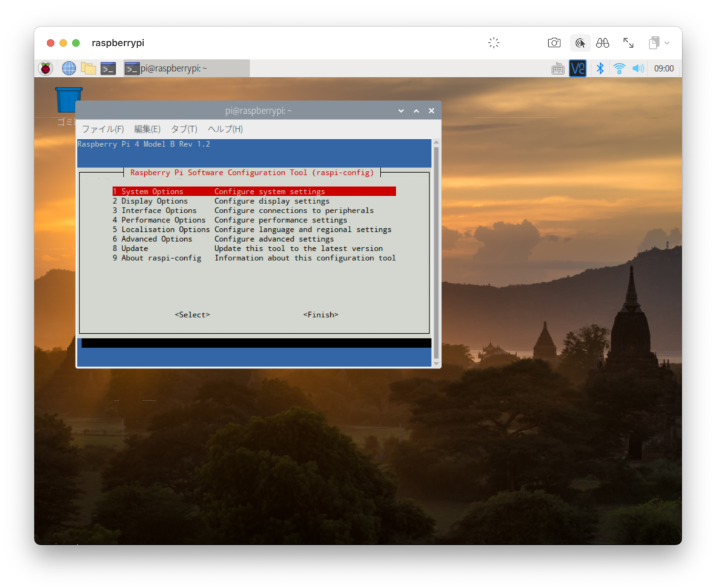Select 1 System Options entry
The height and width of the screenshot is (588, 727).
pyautogui.click(x=254, y=191)
